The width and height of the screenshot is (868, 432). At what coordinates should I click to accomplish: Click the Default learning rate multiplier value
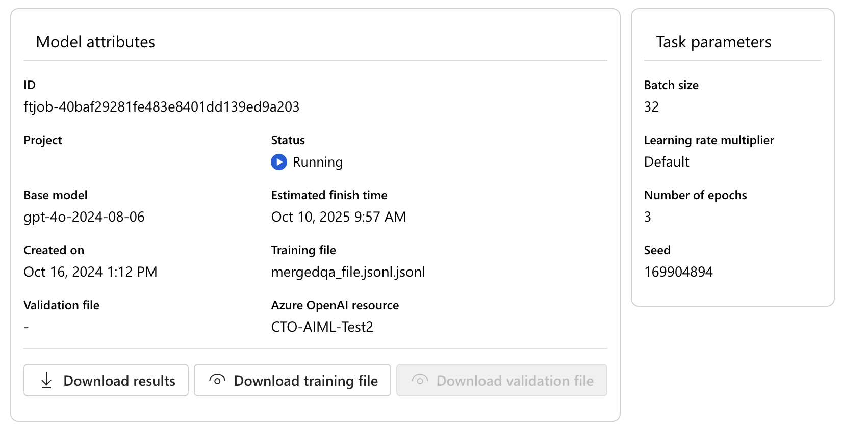[x=667, y=162]
